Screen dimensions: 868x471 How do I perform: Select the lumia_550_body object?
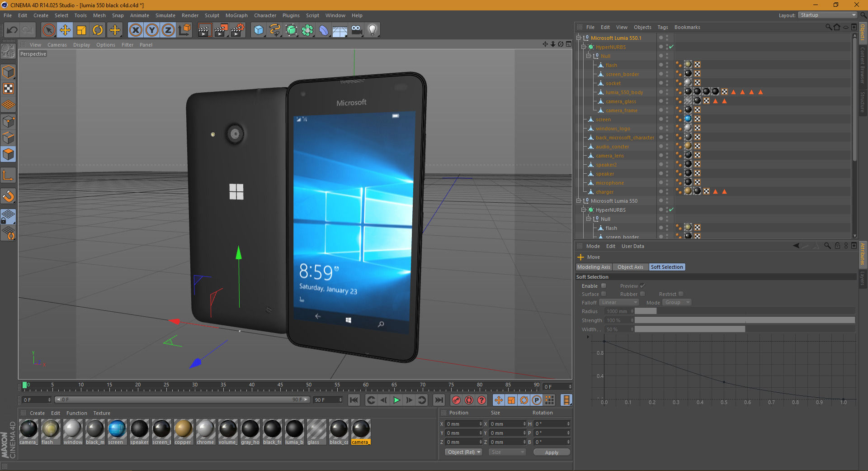coord(624,92)
